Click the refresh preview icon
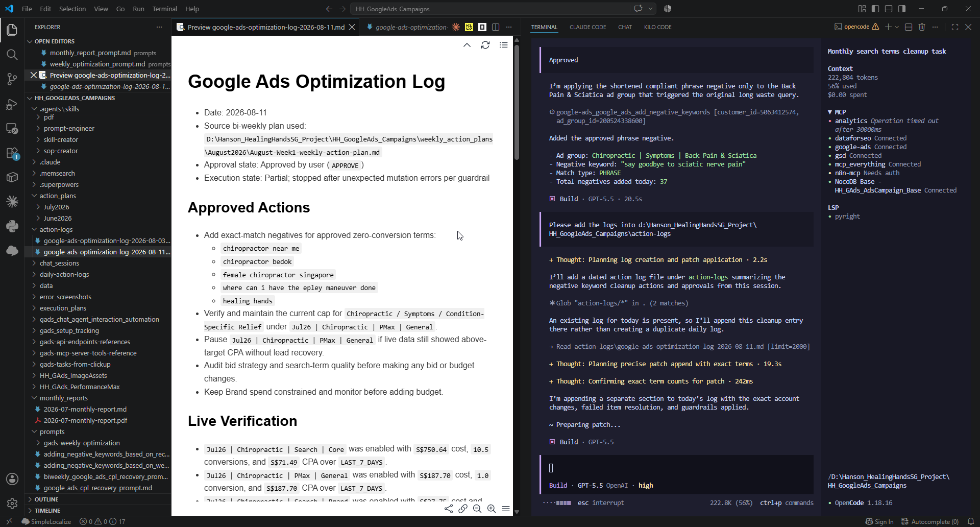Screen dimensions: 980x527 point(485,45)
